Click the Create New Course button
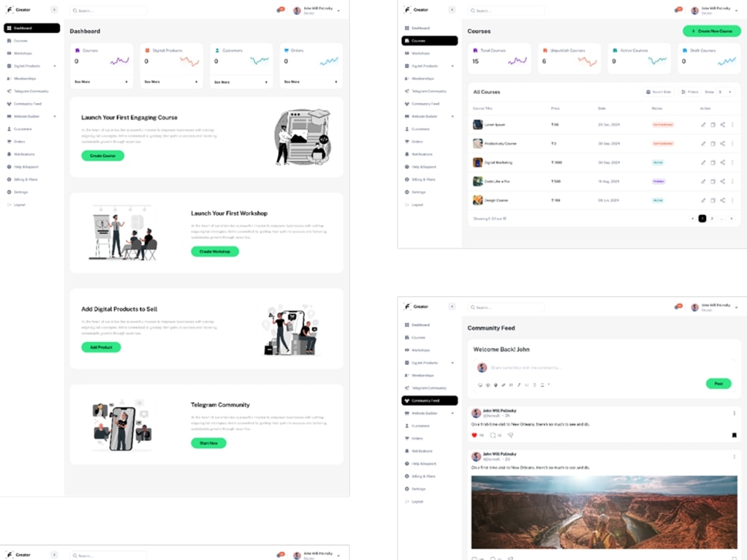This screenshot has height=560, width=747. 712,31
